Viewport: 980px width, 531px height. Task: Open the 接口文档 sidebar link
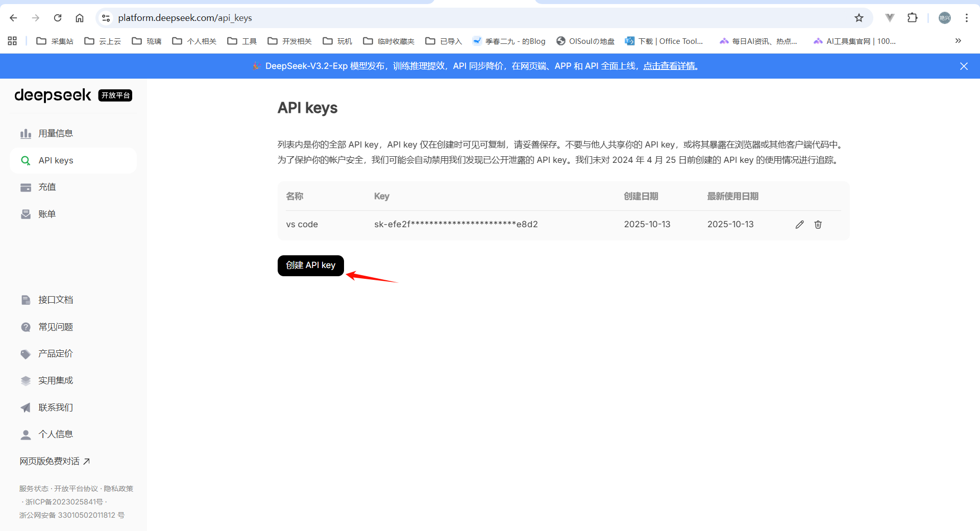(x=56, y=300)
